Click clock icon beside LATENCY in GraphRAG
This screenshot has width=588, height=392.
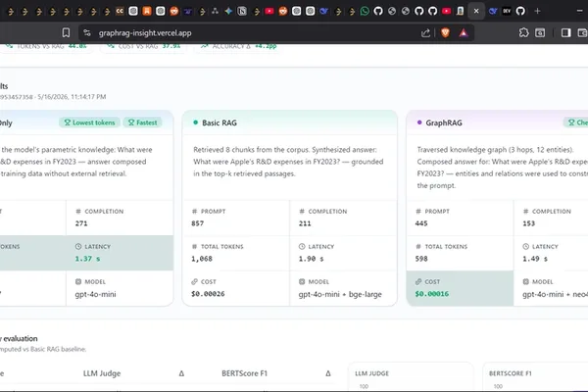tap(525, 246)
